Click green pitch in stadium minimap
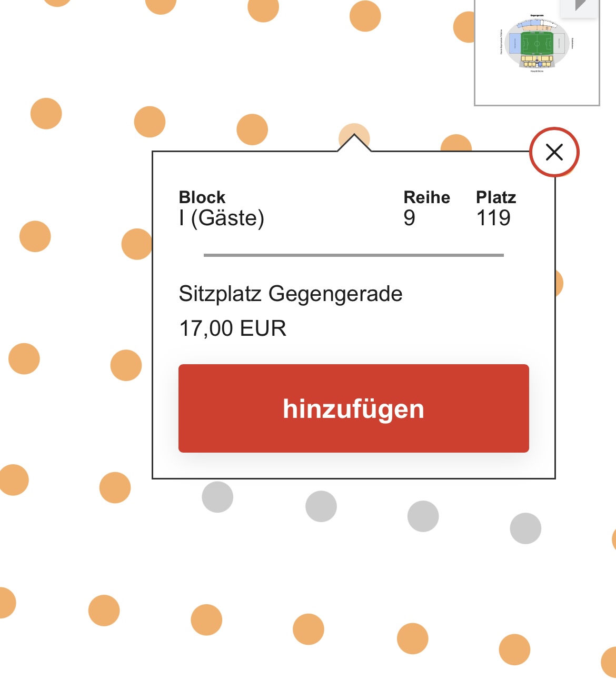This screenshot has height=680, width=616. pos(536,43)
